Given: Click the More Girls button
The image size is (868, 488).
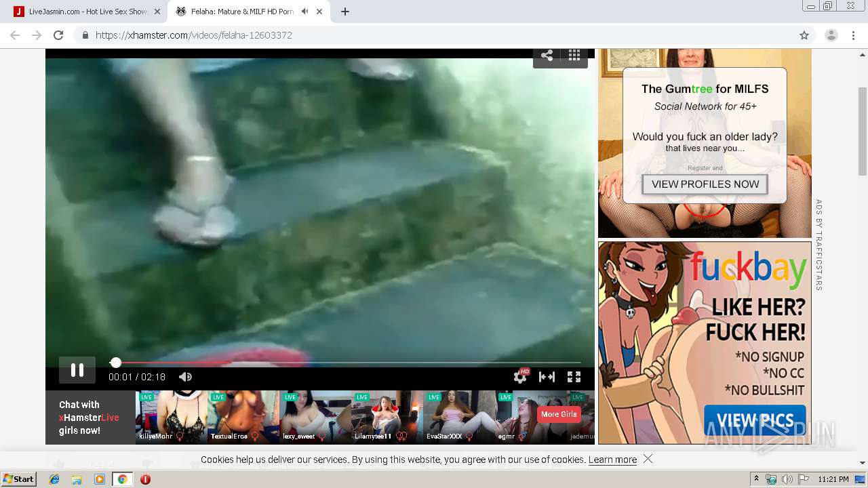Looking at the screenshot, I should 559,414.
